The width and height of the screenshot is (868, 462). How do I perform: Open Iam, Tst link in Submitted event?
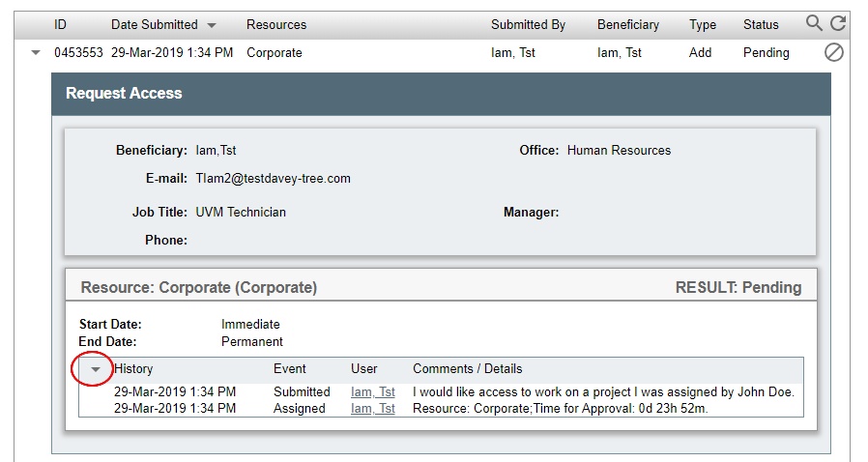[x=372, y=391]
